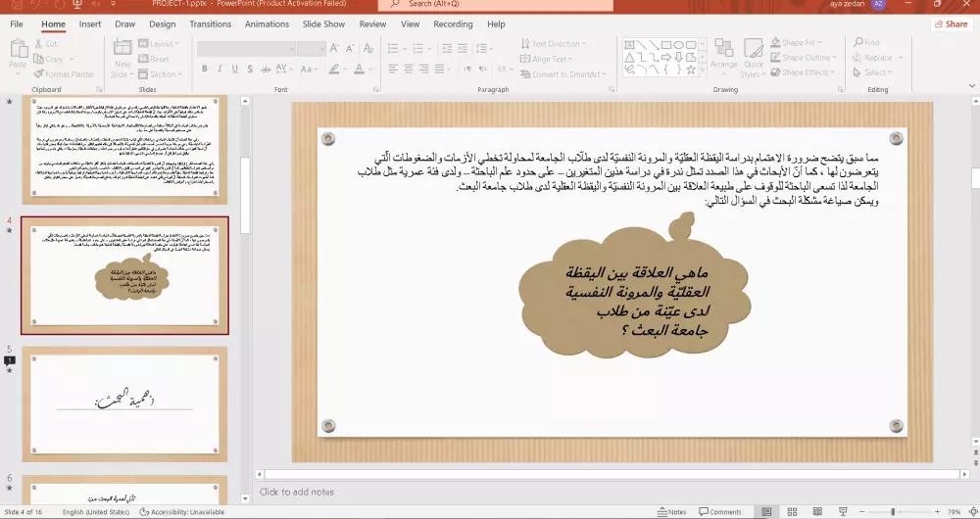Image resolution: width=980 pixels, height=519 pixels.
Task: Toggle Normal view button in status bar
Action: 767,511
